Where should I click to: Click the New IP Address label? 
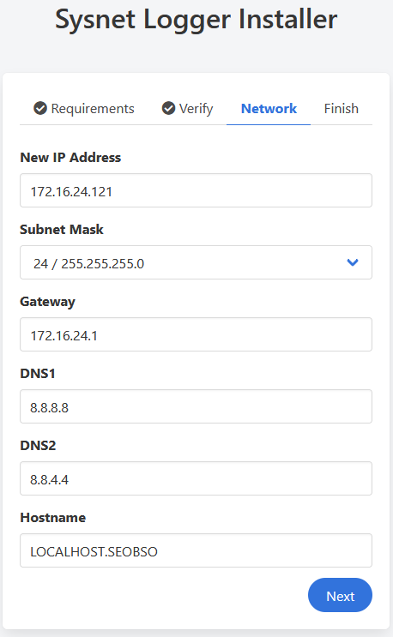point(70,157)
